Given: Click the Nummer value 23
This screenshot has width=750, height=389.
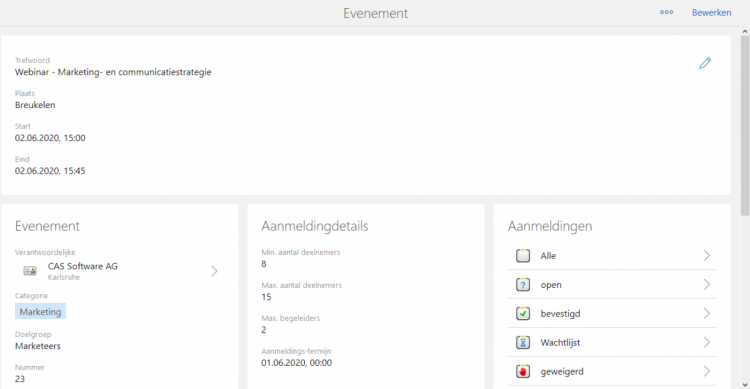Looking at the screenshot, I should pos(20,379).
